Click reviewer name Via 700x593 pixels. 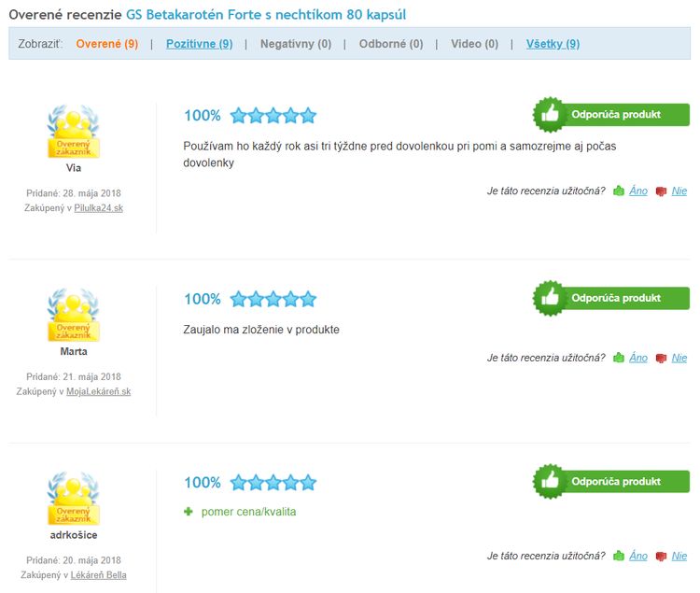74,168
